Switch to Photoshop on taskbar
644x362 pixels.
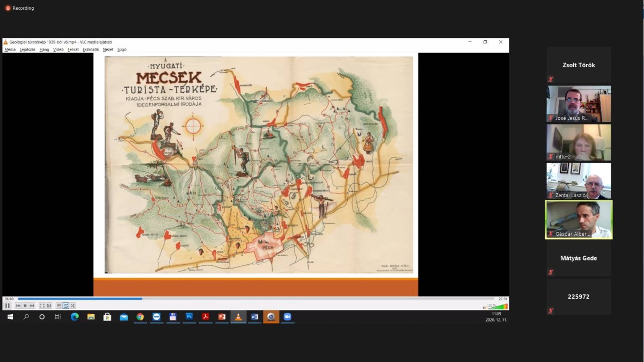189,317
